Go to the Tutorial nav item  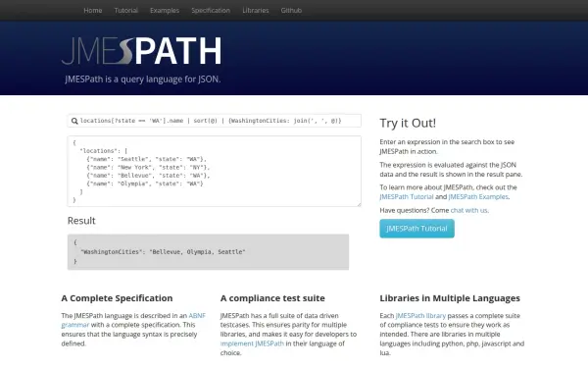point(126,10)
